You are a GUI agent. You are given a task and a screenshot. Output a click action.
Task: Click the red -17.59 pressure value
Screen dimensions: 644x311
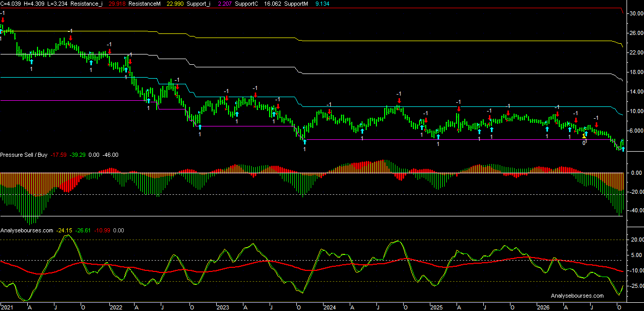pos(59,155)
